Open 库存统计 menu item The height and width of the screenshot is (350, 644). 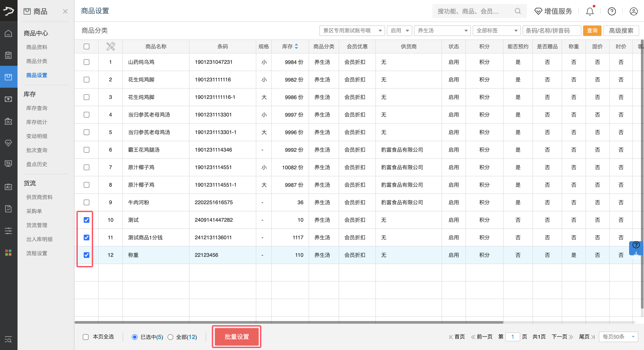pyautogui.click(x=37, y=122)
